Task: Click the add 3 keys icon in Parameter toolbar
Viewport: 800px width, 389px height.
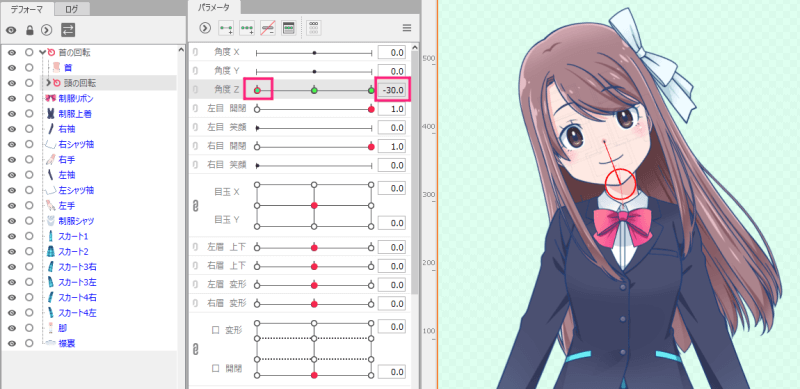Action: (247, 28)
